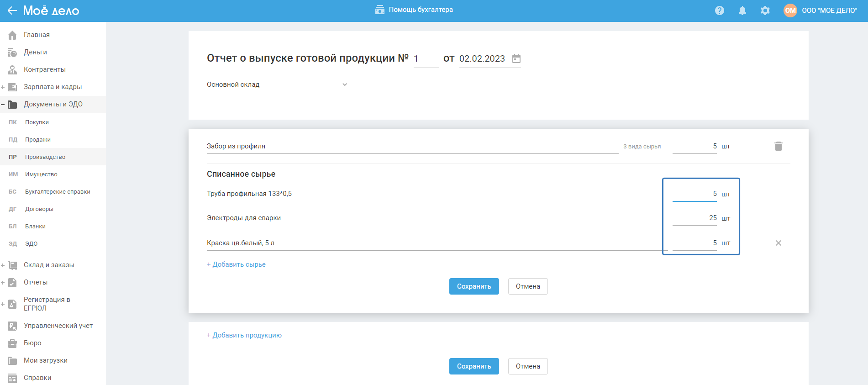The width and height of the screenshot is (868, 385).
Task: Click the OM user avatar
Action: coord(790,11)
